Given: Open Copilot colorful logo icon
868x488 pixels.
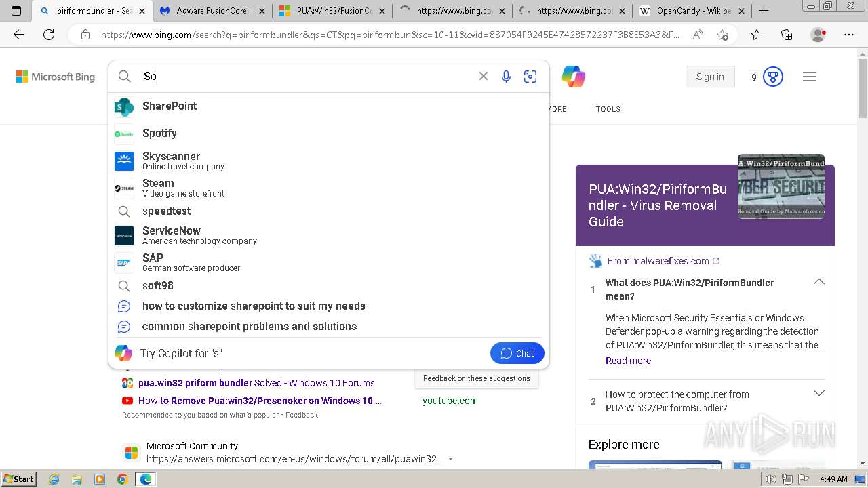Looking at the screenshot, I should 574,77.
